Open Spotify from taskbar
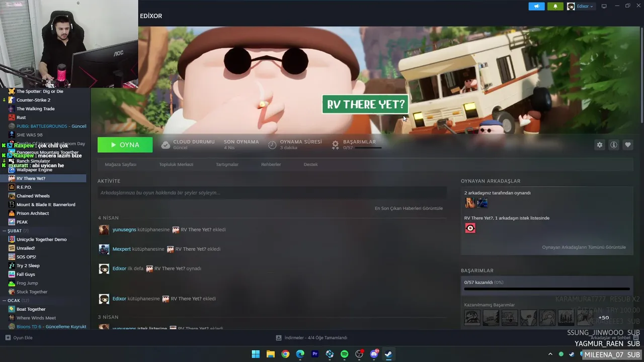 pos(345,354)
